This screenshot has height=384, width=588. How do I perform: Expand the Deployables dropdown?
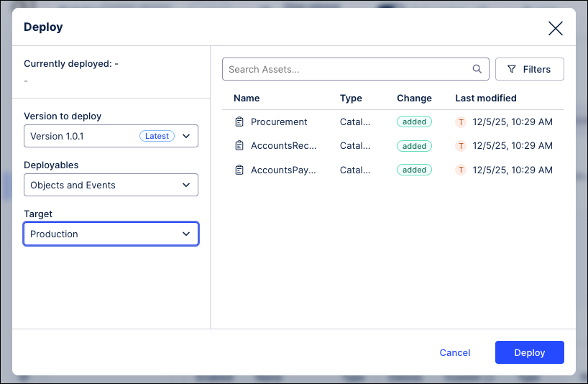(x=111, y=185)
